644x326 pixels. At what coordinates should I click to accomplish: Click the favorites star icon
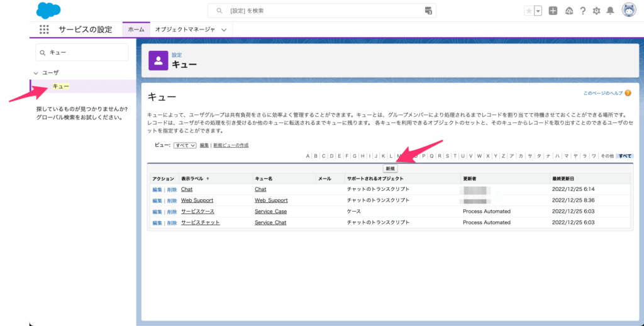pyautogui.click(x=529, y=11)
